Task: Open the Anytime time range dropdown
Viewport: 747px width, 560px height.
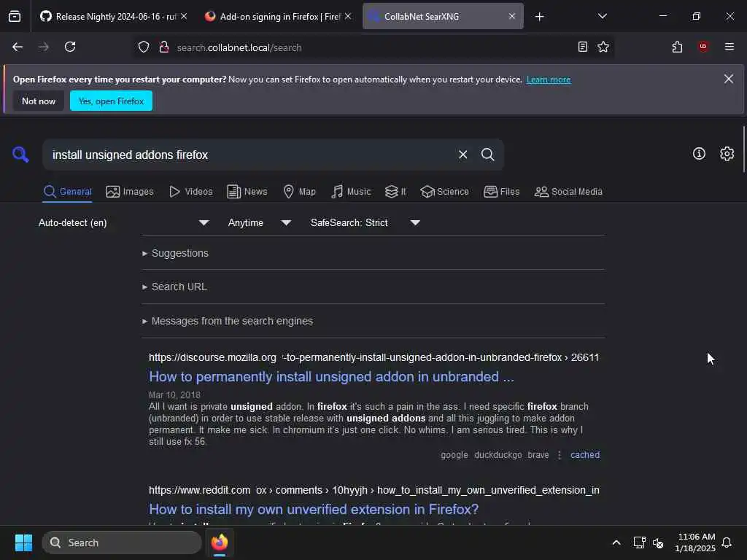Action: 259,223
